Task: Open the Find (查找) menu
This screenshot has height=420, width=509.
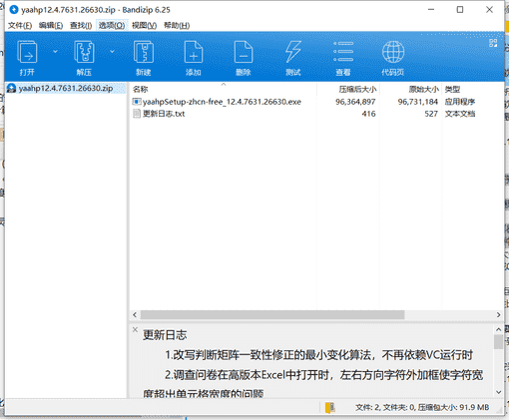Action: (x=81, y=25)
